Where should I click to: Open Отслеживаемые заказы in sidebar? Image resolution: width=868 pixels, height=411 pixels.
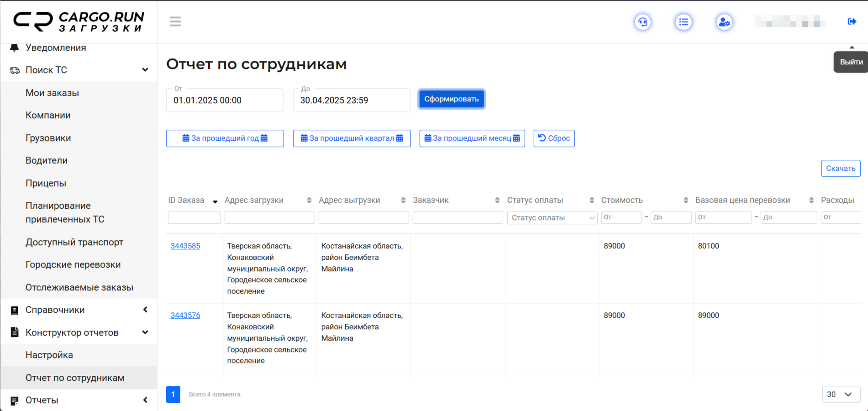[x=79, y=287]
